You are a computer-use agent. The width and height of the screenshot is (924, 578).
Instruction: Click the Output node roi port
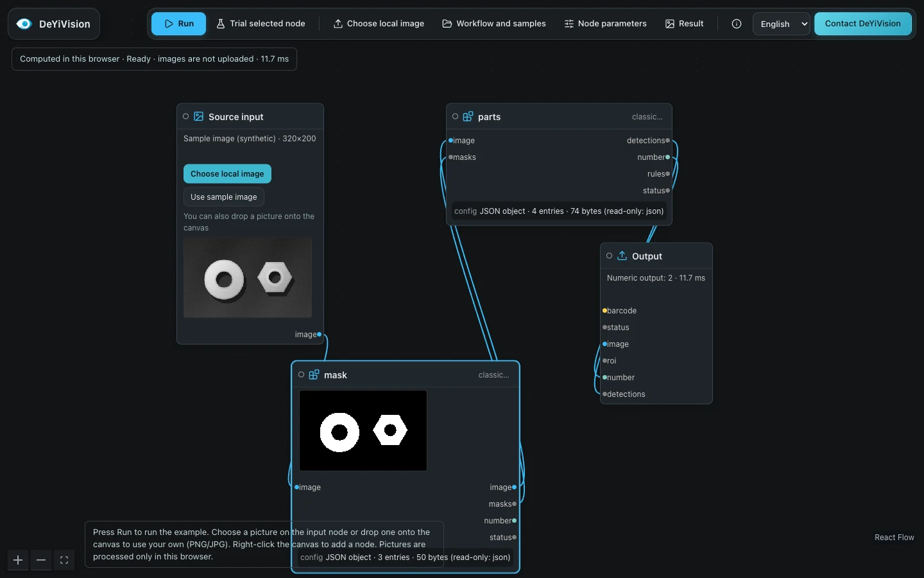pos(604,361)
